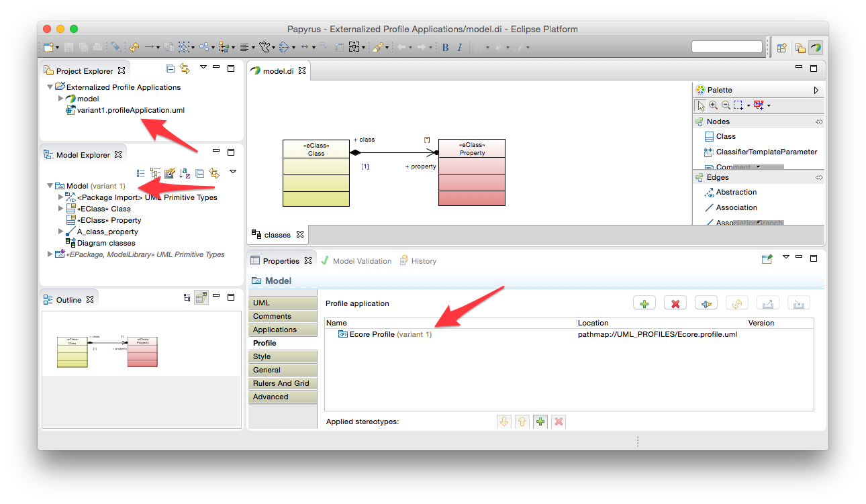Expand the A_class_property association
Viewport: 866px width, 504px height.
(60, 232)
